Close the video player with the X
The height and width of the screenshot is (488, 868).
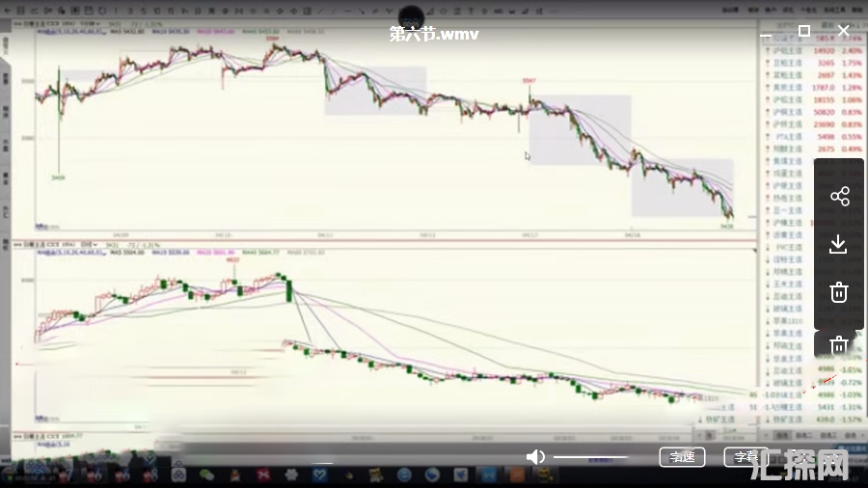coord(843,31)
